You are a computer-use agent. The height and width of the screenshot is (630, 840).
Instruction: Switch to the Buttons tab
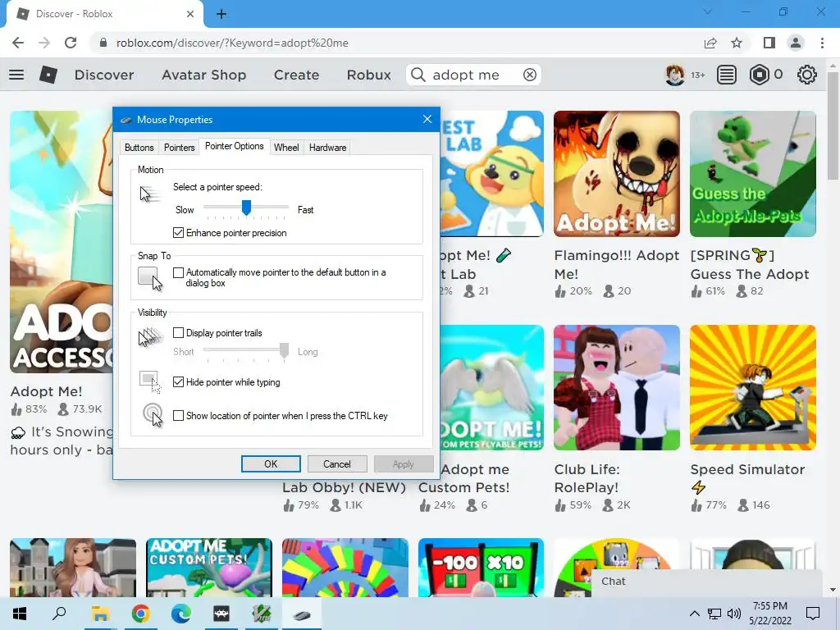(x=139, y=148)
